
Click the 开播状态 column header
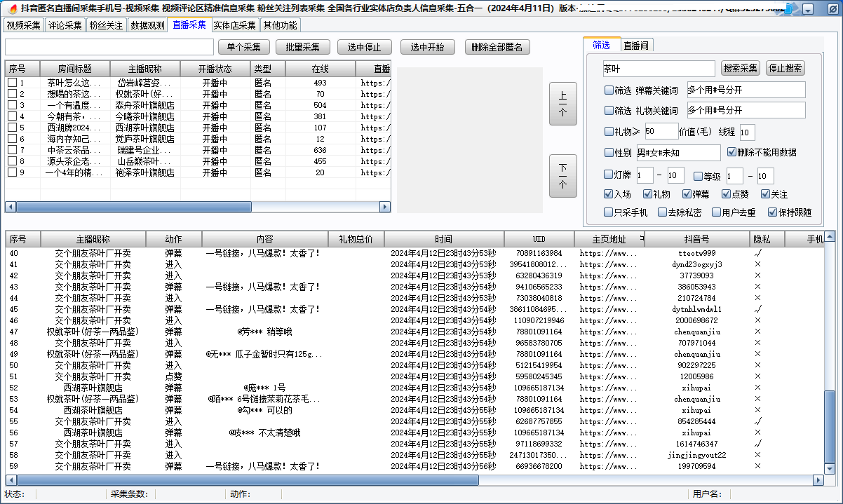pyautogui.click(x=215, y=69)
